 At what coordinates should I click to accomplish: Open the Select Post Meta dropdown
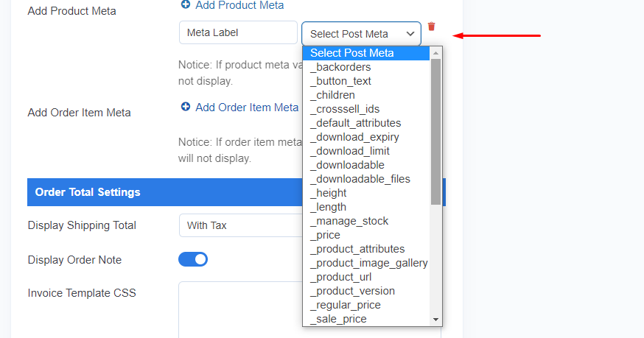coord(362,34)
